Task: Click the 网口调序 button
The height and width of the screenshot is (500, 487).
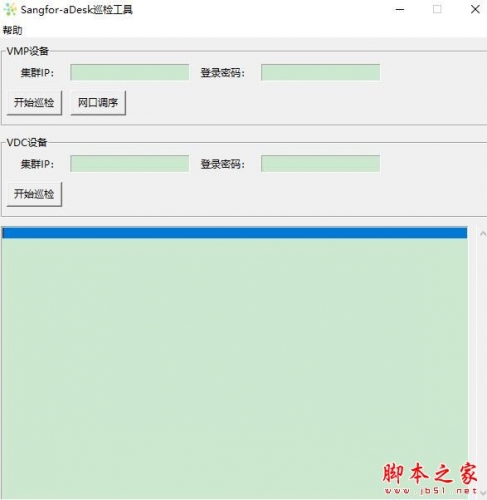Action: (x=98, y=103)
